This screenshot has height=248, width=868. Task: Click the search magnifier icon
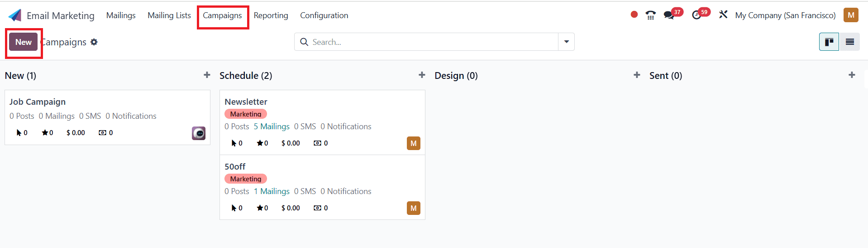304,42
